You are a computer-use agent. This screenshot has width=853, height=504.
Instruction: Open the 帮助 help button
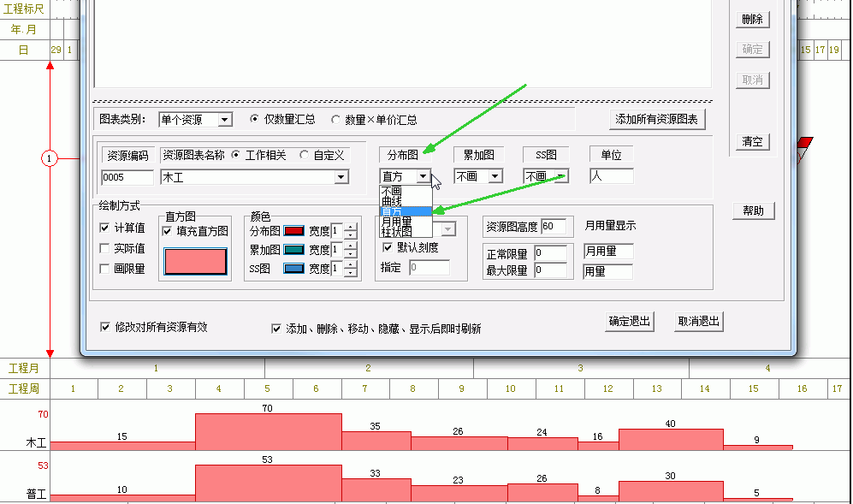(753, 210)
